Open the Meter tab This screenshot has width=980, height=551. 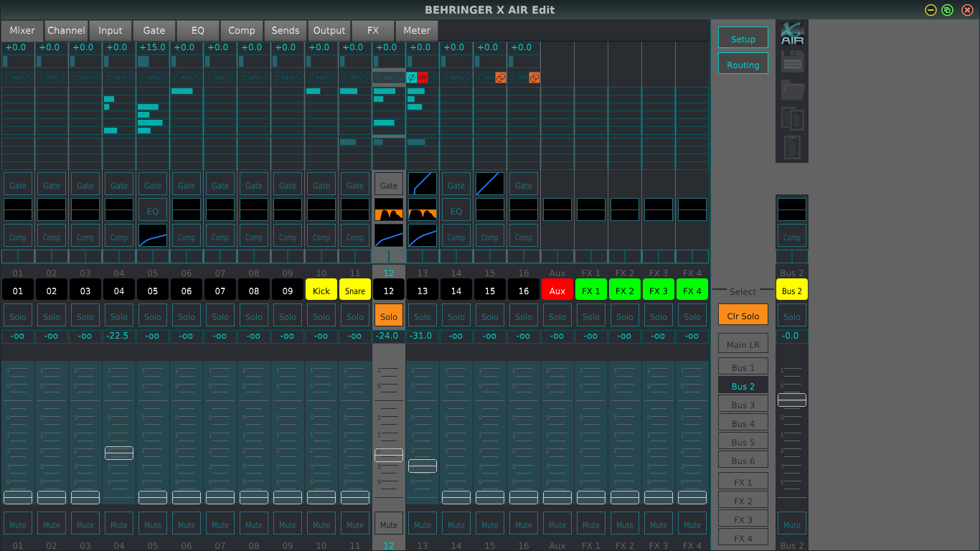pyautogui.click(x=417, y=30)
